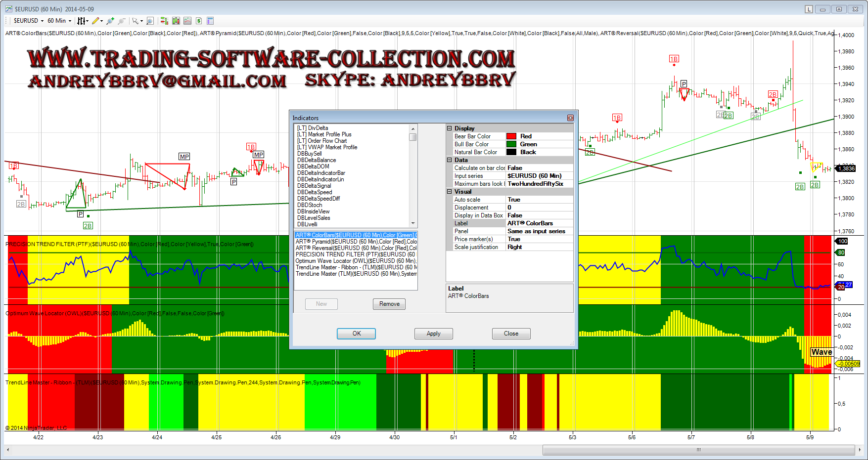868x460 pixels.
Task: Collapse the Display property section
Action: (450, 128)
